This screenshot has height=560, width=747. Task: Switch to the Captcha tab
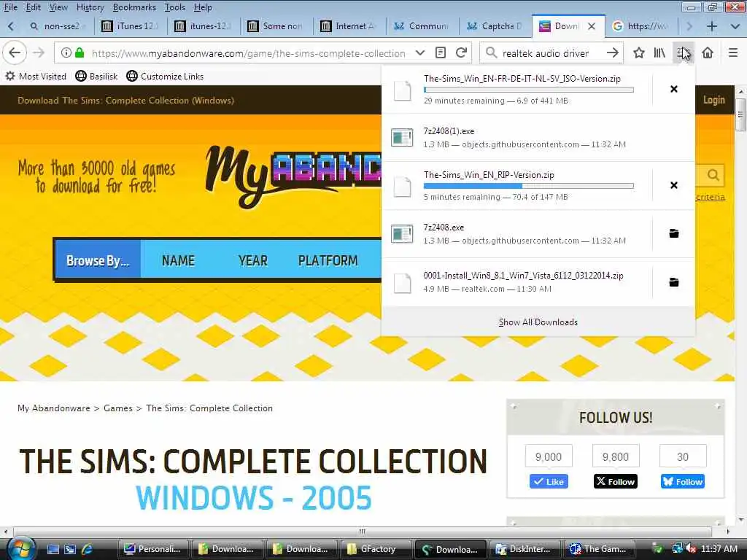[495, 26]
